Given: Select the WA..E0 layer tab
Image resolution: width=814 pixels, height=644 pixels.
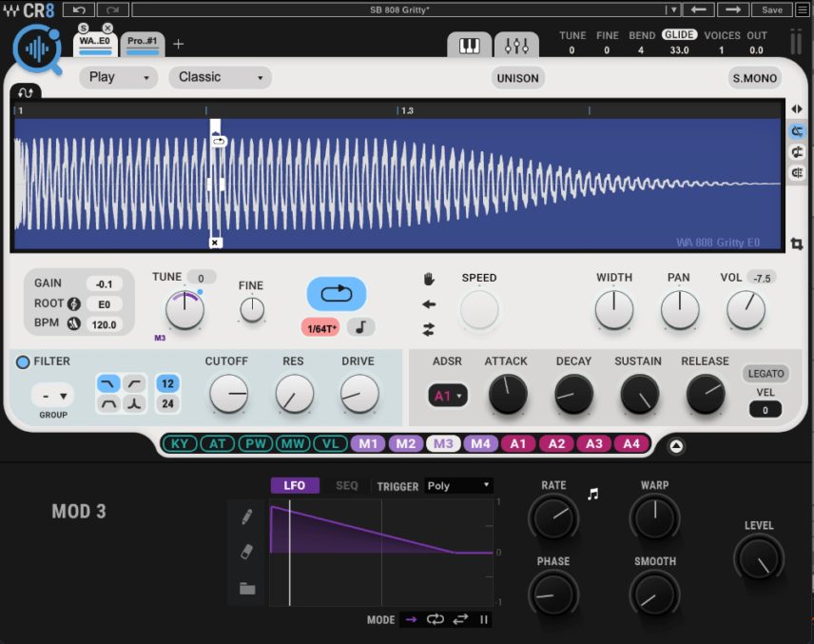Looking at the screenshot, I should pos(95,45).
